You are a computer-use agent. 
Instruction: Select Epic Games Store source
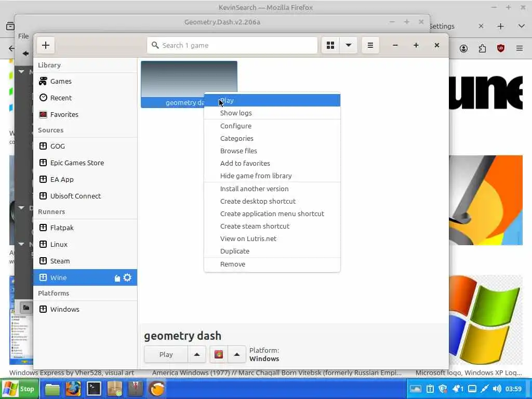85,163
